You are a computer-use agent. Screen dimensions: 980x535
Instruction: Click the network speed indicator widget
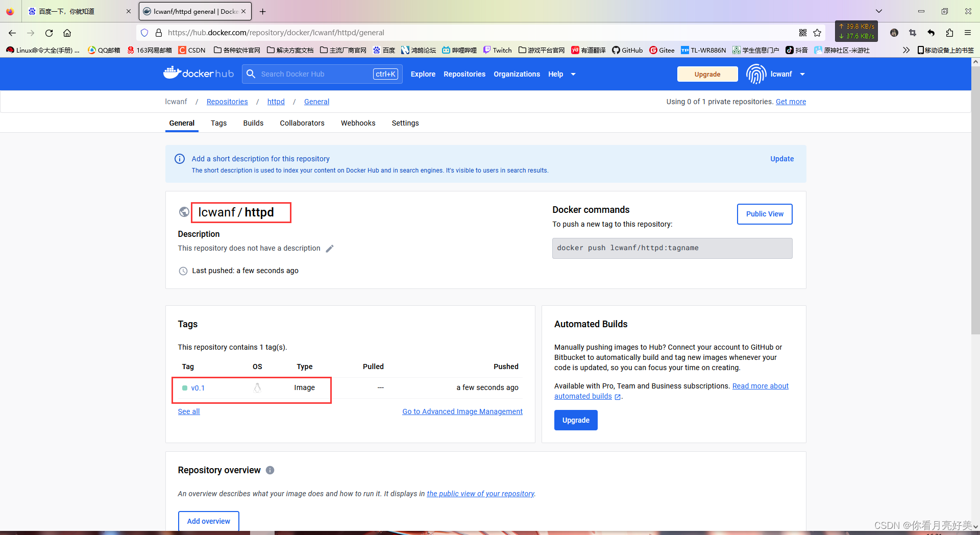856,31
